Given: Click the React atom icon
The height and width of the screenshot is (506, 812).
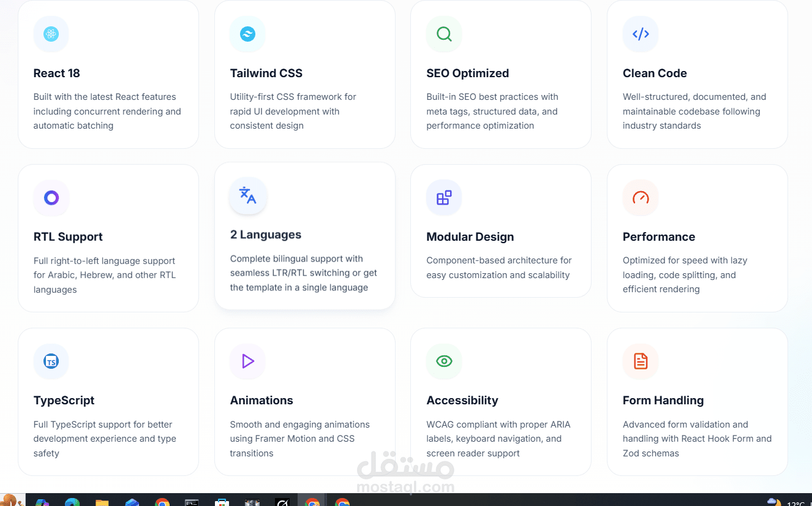Looking at the screenshot, I should (x=51, y=34).
